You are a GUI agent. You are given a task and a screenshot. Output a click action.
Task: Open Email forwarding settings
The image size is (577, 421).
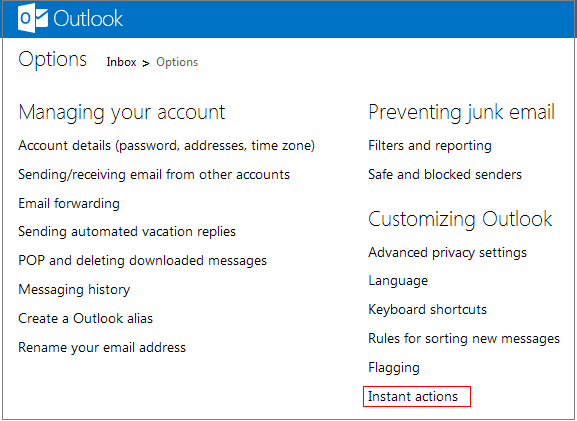click(x=69, y=204)
